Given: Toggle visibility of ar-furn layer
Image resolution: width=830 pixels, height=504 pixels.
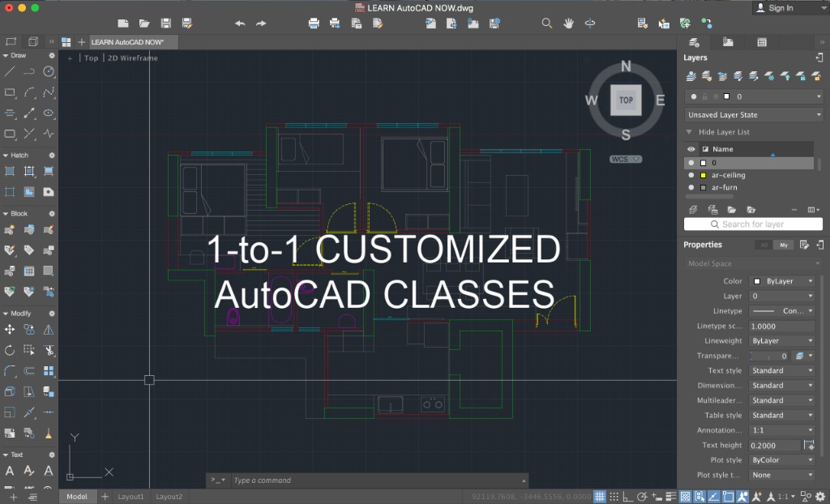Looking at the screenshot, I should point(691,187).
